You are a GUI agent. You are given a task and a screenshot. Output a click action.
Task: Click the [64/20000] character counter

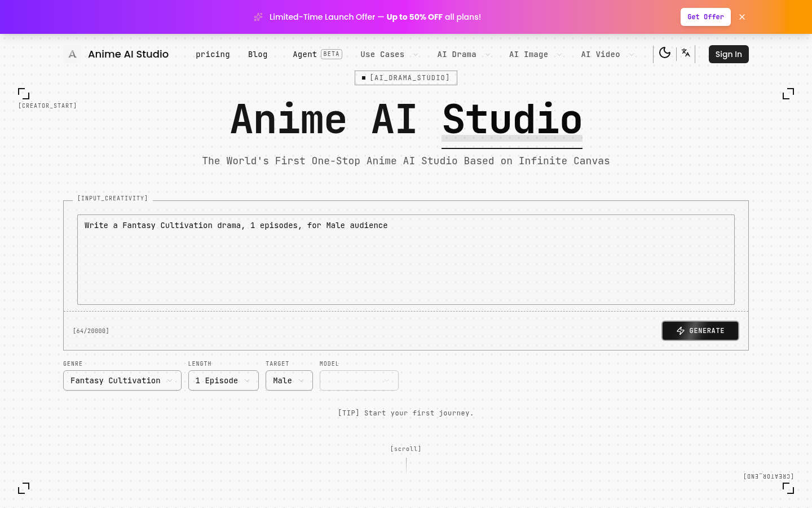(91, 331)
